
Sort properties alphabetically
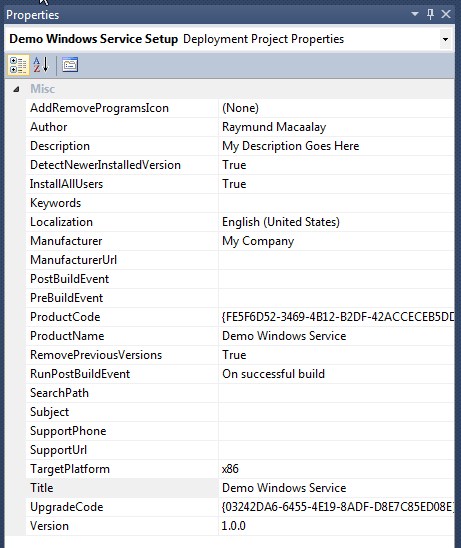pos(41,65)
